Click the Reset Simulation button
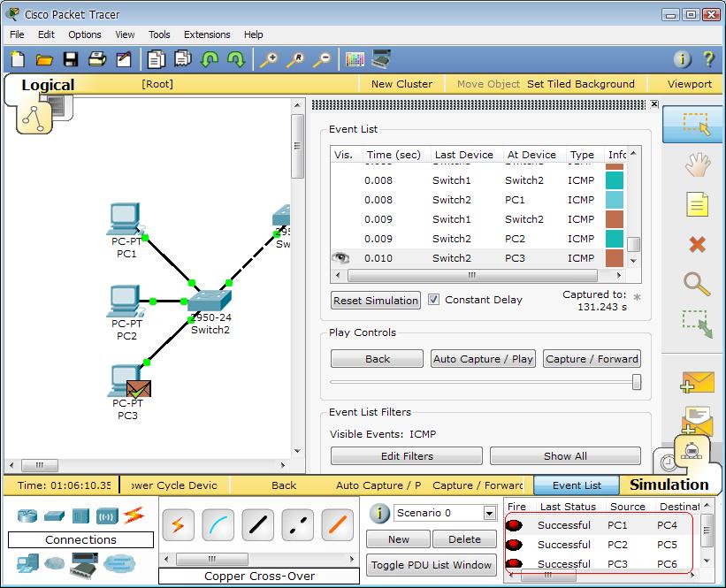The image size is (726, 588). pos(376,301)
